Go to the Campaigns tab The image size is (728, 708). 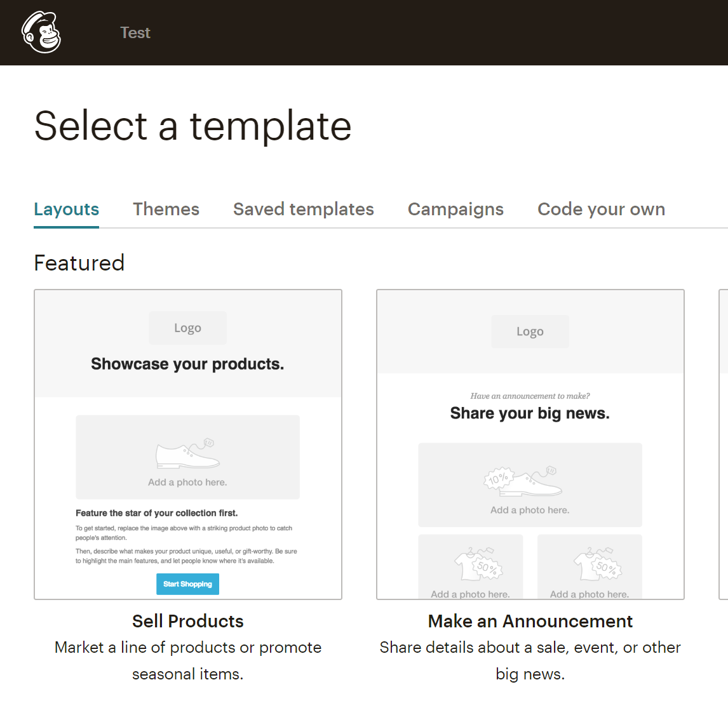click(455, 209)
